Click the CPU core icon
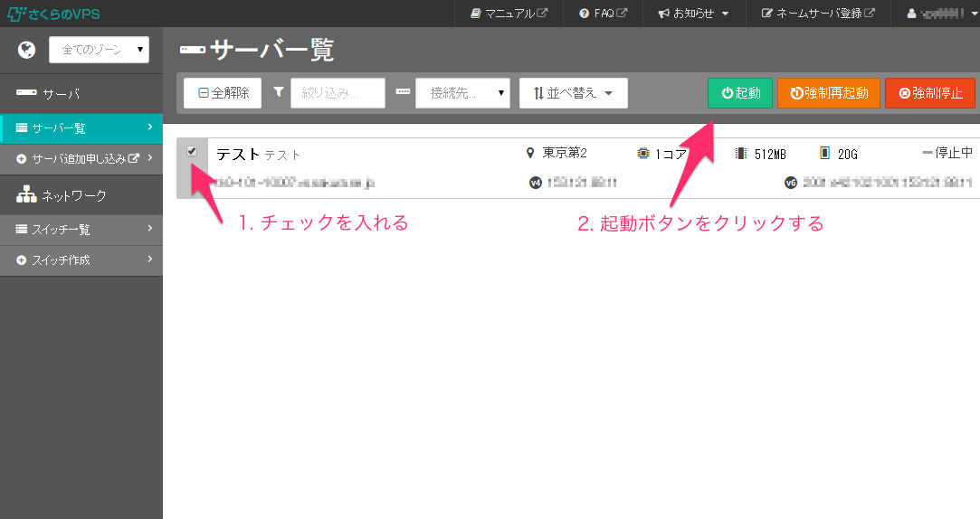This screenshot has height=519, width=980. [643, 153]
